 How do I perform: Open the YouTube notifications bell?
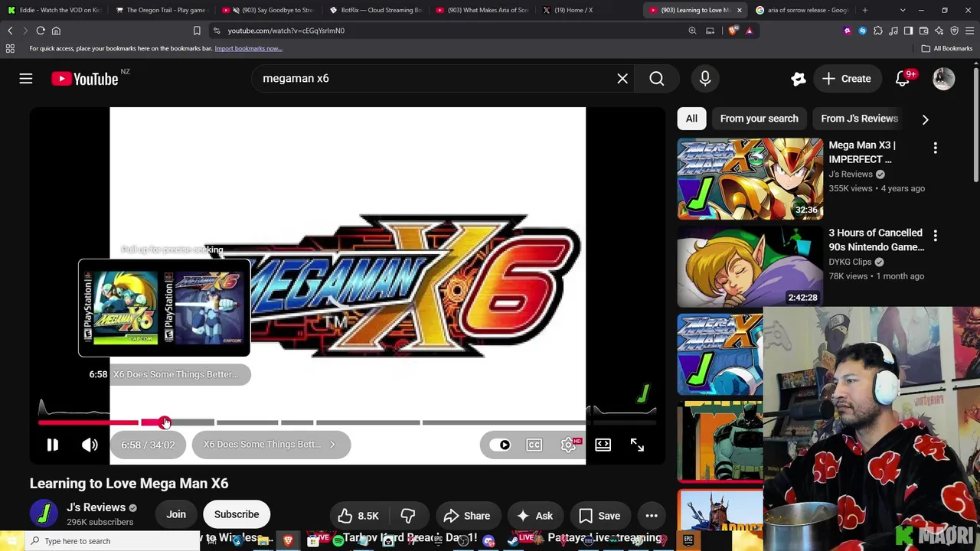903,79
